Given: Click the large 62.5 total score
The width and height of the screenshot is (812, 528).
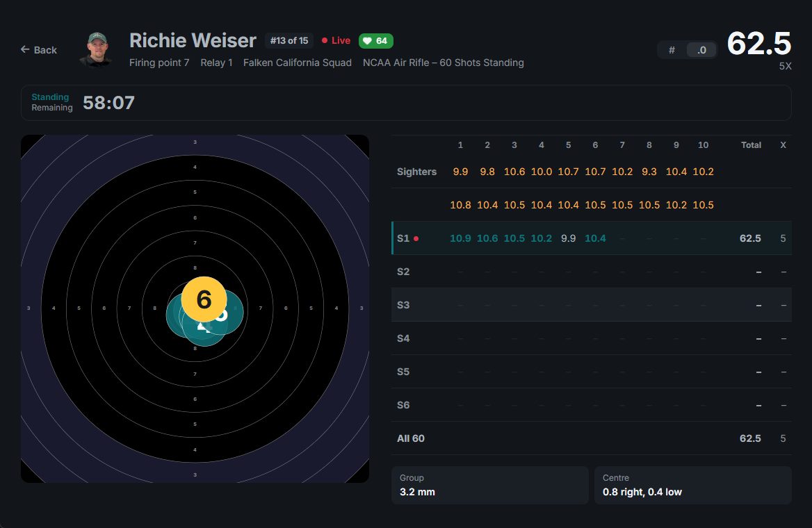Looking at the screenshot, I should 758,44.
